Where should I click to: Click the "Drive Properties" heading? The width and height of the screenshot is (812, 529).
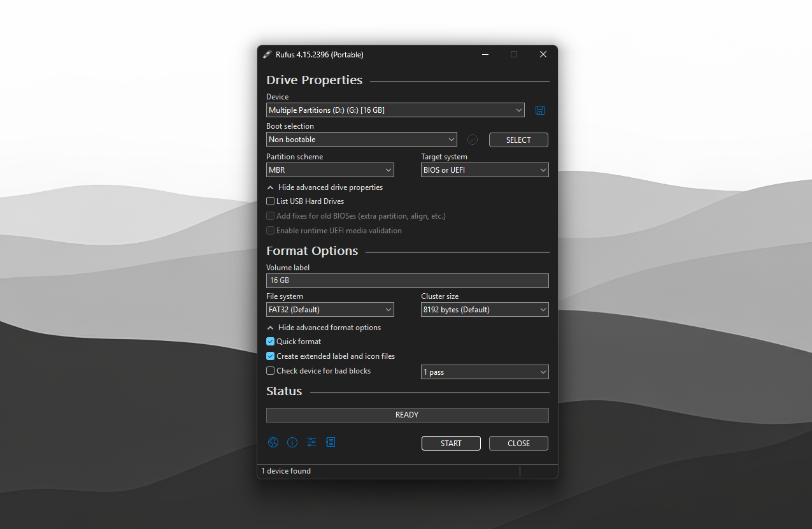coord(315,80)
